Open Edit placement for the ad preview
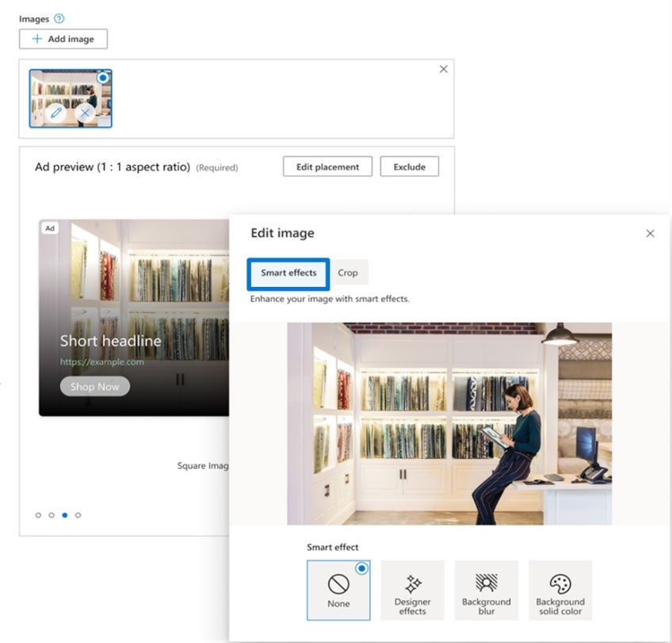672x643 pixels. pos(327,166)
